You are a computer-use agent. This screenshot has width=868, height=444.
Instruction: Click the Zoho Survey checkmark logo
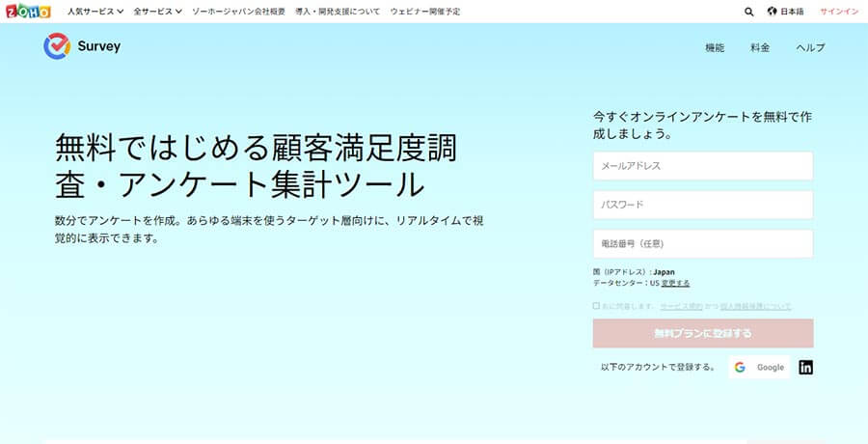56,46
